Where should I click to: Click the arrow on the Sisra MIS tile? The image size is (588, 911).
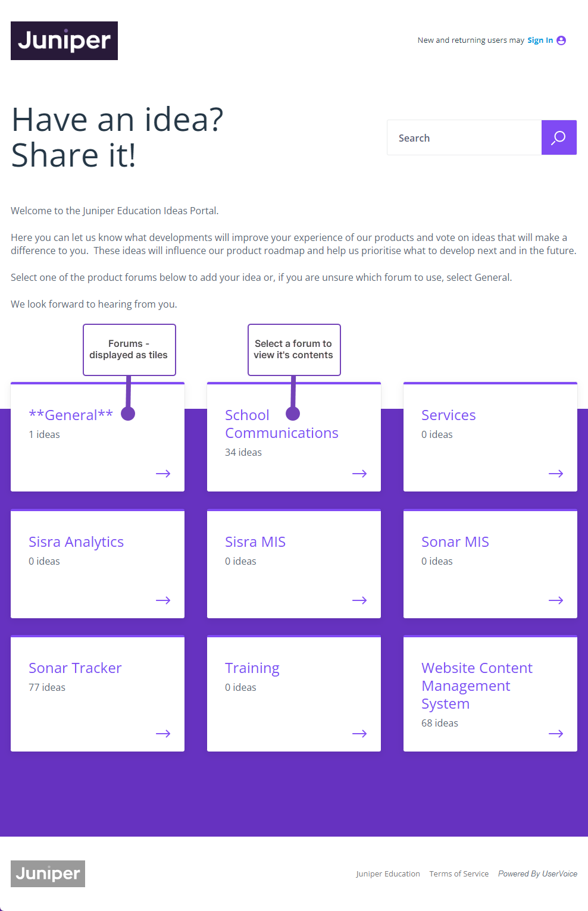[x=359, y=600]
